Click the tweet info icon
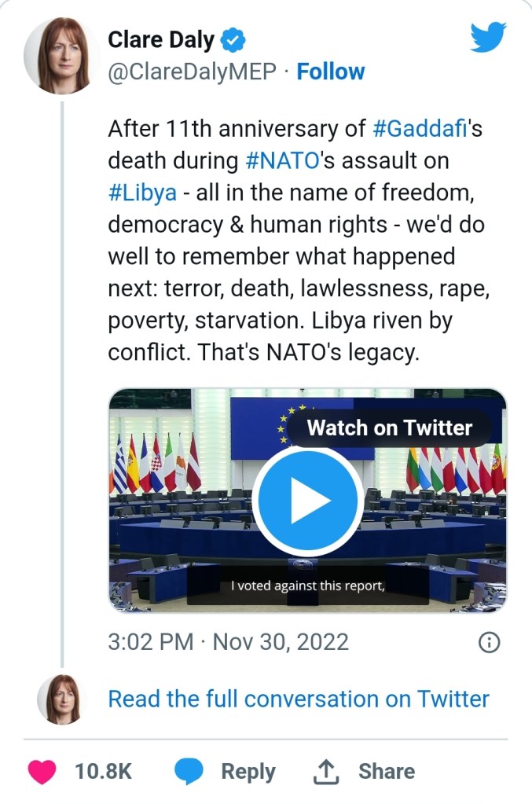The image size is (532, 804). tap(489, 642)
